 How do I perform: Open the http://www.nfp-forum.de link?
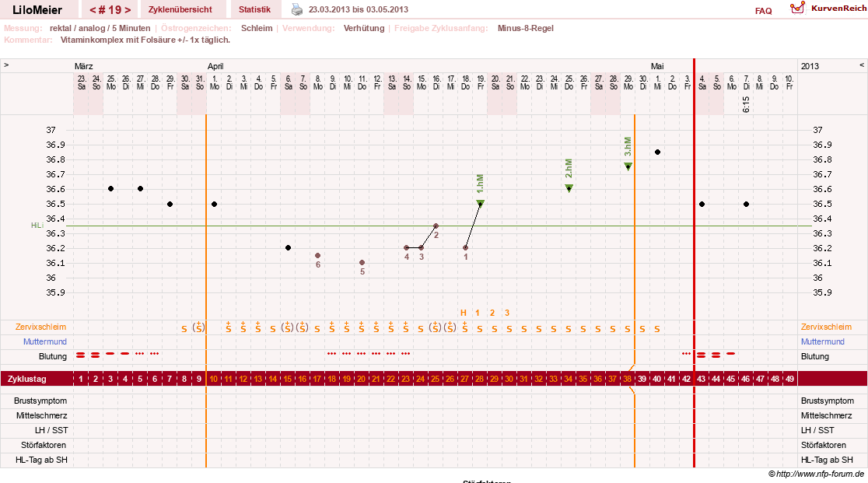pyautogui.click(x=820, y=474)
